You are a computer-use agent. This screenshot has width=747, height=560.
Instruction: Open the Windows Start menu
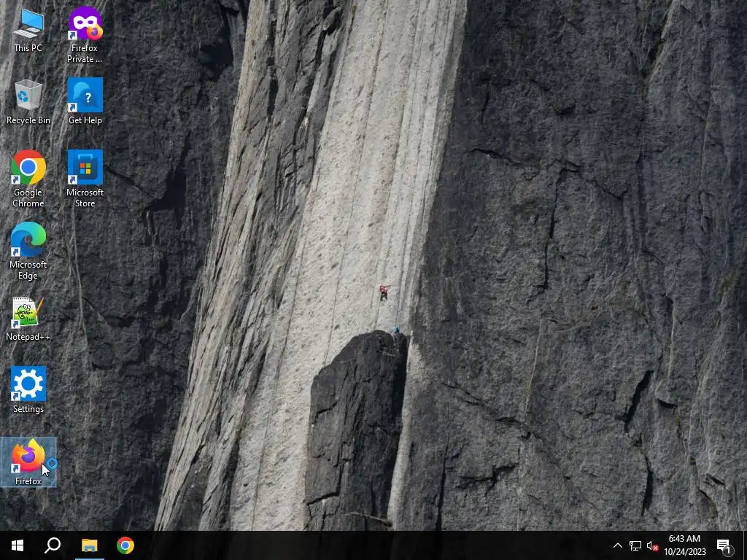(18, 545)
